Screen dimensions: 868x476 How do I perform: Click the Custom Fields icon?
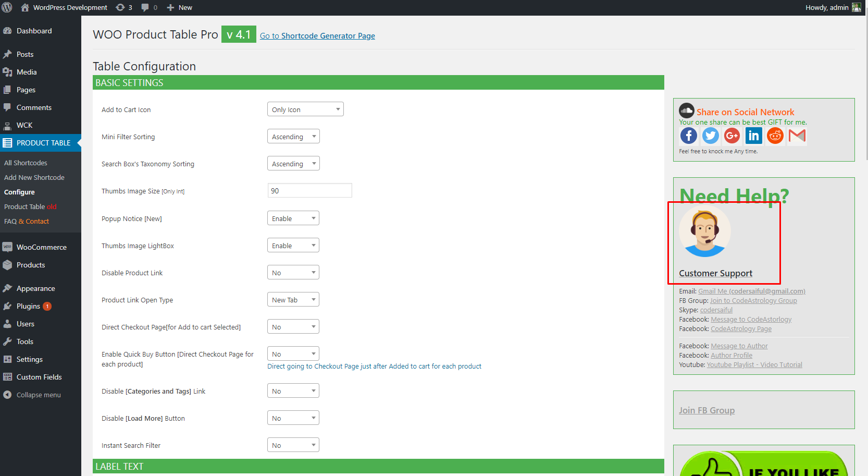click(x=7, y=377)
